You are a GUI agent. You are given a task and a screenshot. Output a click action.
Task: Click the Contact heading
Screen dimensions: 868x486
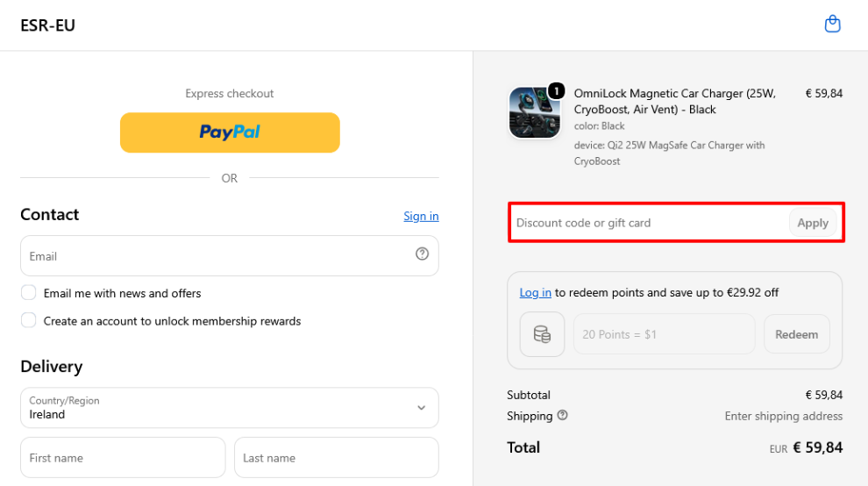[x=50, y=214]
